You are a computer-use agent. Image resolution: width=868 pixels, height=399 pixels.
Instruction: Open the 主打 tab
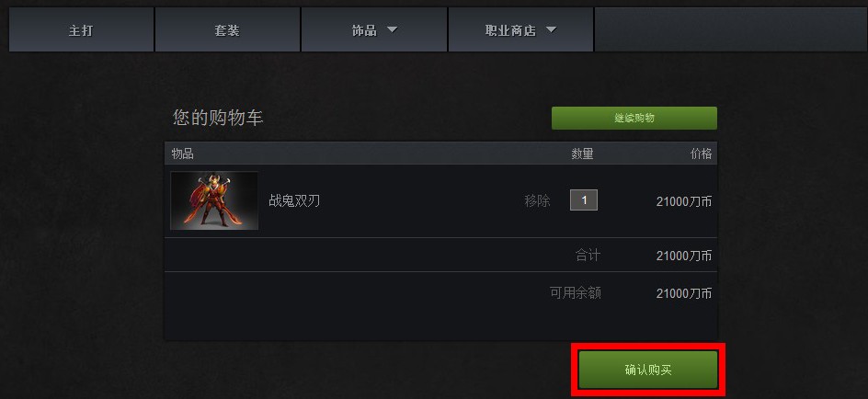[x=81, y=30]
